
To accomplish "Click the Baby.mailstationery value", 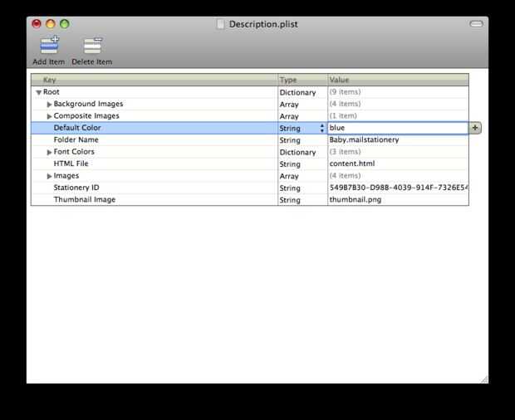I will [x=364, y=139].
